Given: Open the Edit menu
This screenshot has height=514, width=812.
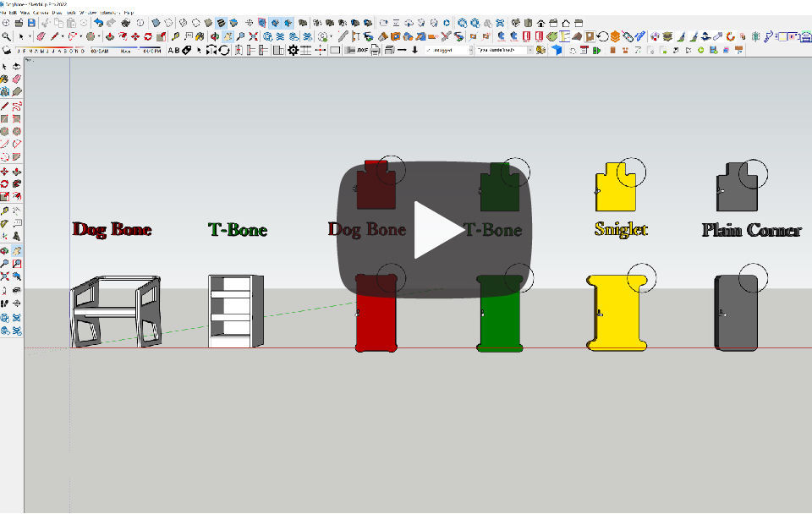Looking at the screenshot, I should 13,12.
